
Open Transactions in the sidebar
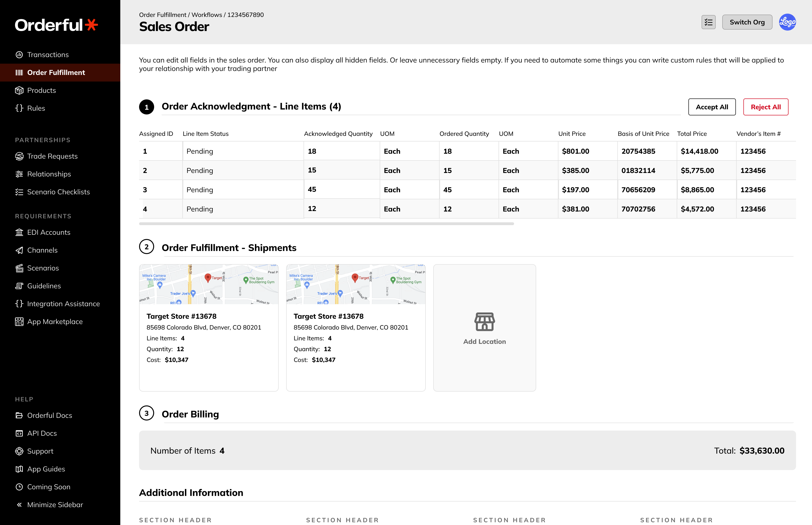60,55
